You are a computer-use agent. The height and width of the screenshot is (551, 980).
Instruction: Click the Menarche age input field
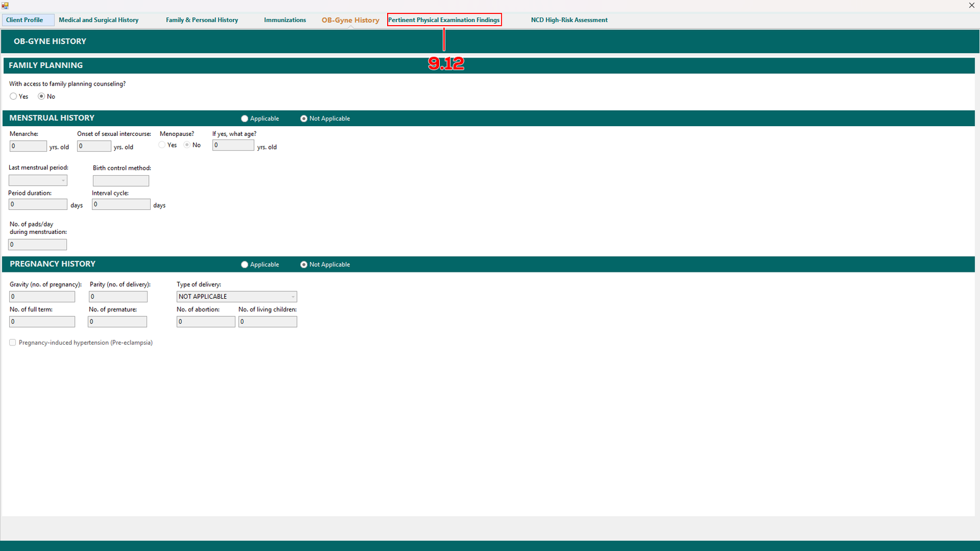[28, 146]
